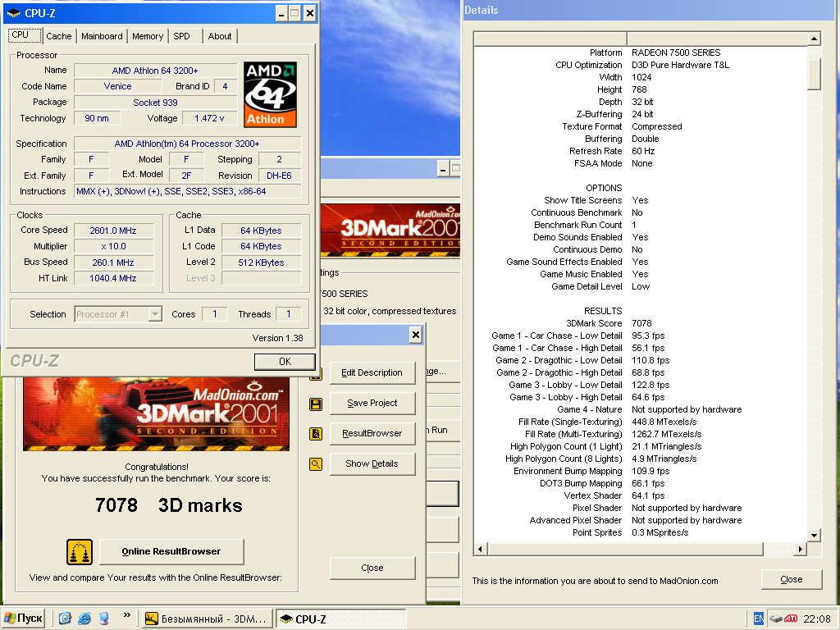Click the Save Project button

[x=372, y=403]
